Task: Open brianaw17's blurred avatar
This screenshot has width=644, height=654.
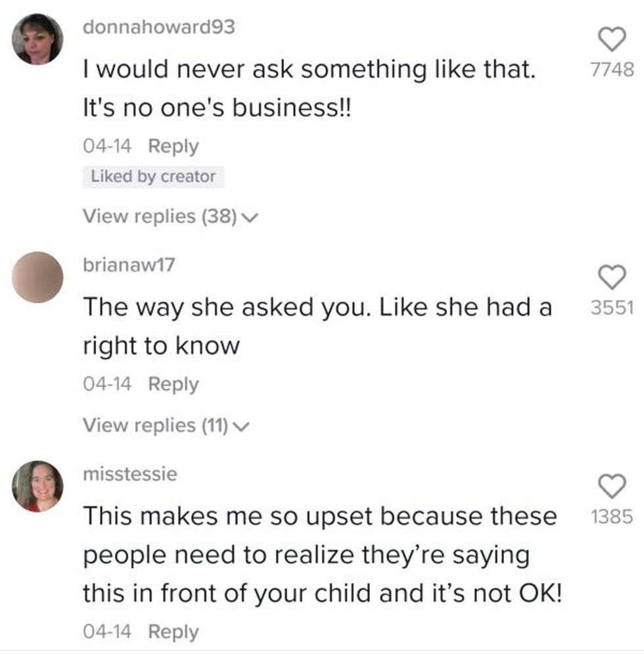Action: [38, 277]
